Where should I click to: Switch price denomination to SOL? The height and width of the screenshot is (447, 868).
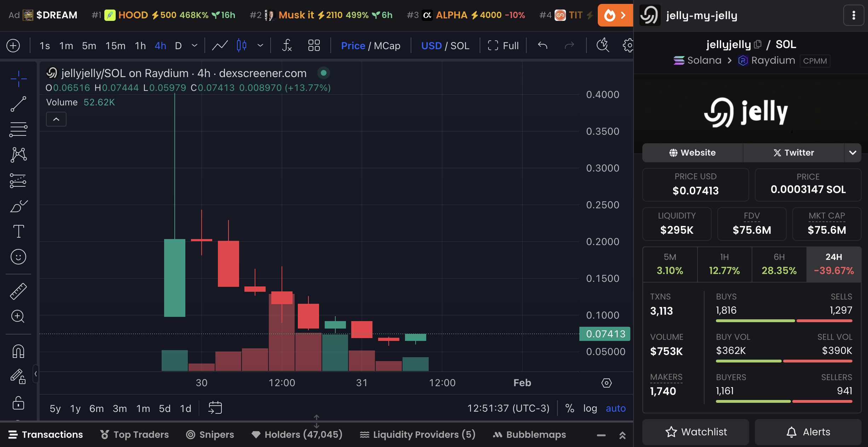pos(460,46)
